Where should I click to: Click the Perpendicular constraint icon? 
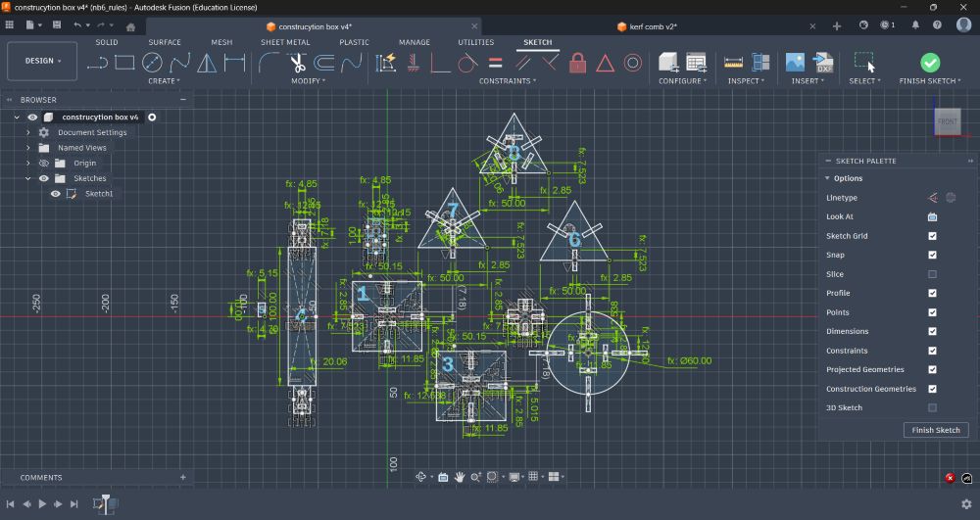[550, 63]
